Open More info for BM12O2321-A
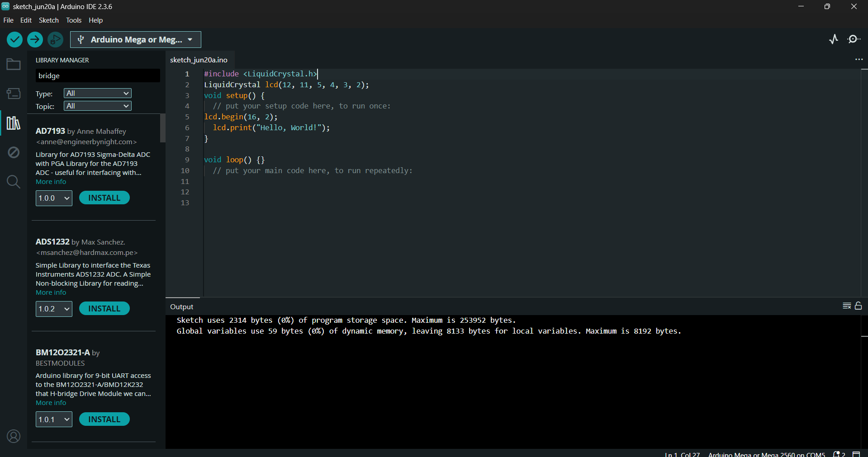 tap(51, 403)
